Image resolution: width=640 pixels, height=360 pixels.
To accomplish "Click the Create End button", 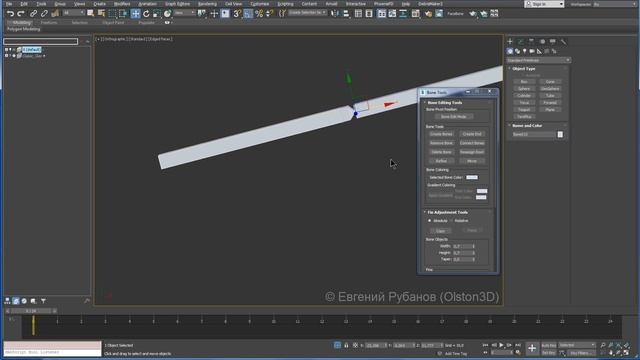I will [472, 134].
